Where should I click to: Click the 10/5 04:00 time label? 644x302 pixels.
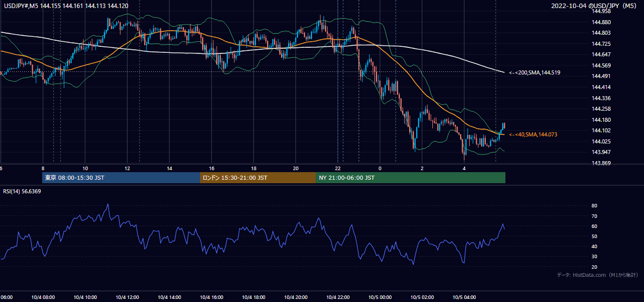(465, 297)
